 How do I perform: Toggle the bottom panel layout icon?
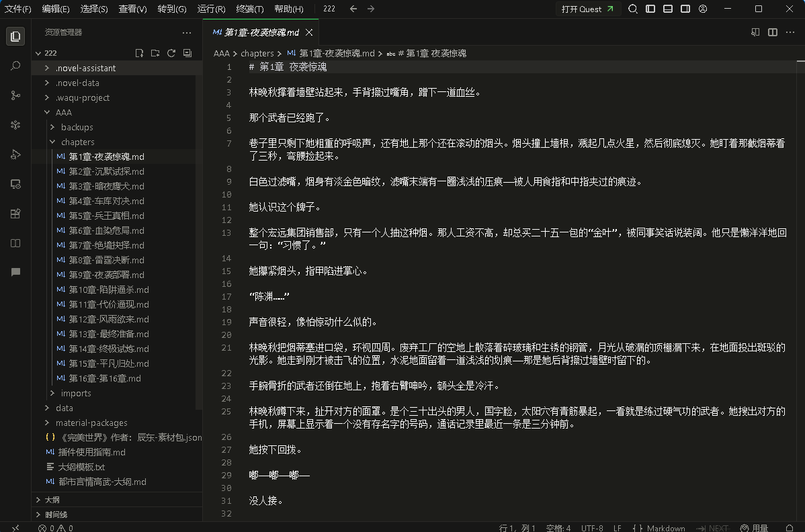[x=667, y=9]
